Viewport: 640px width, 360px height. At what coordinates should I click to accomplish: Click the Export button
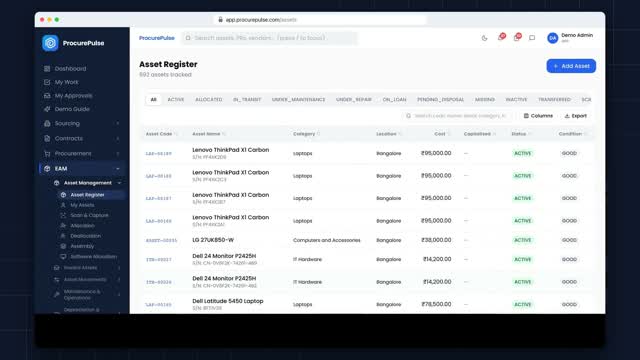click(x=576, y=116)
